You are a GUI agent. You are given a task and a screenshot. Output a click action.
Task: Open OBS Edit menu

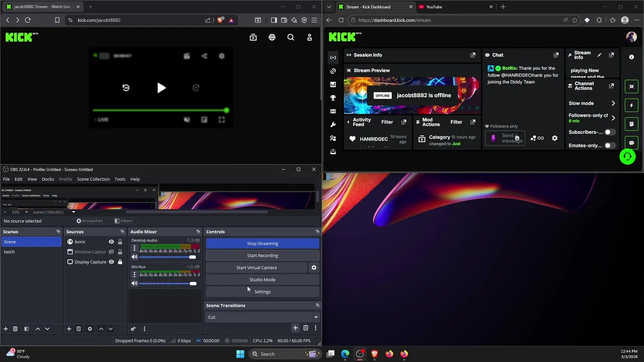19,179
